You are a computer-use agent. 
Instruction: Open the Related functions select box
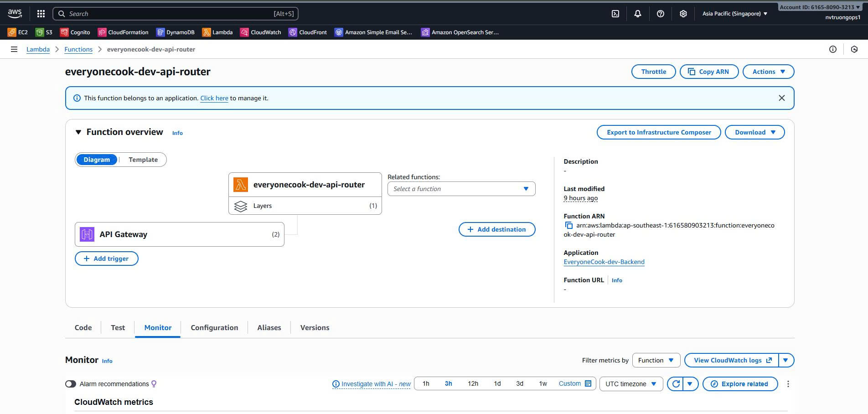pyautogui.click(x=461, y=189)
